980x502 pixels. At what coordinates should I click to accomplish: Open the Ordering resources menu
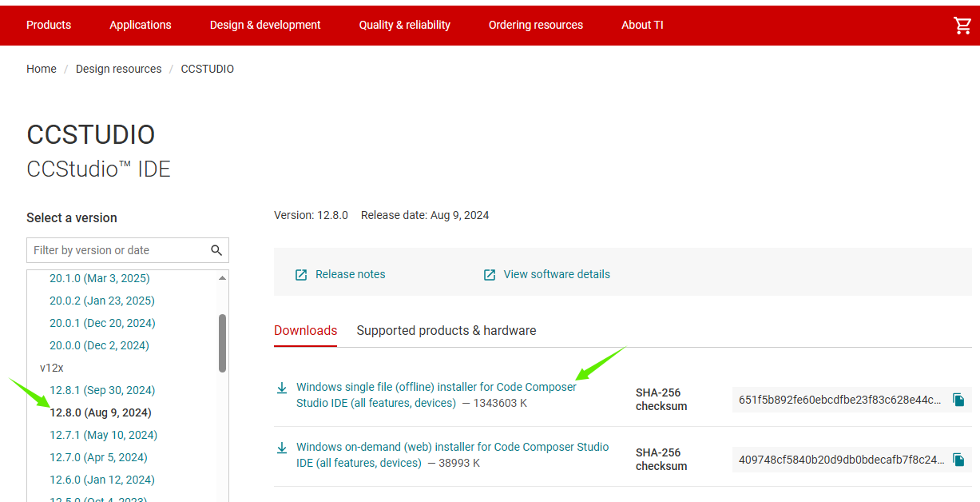(x=536, y=25)
